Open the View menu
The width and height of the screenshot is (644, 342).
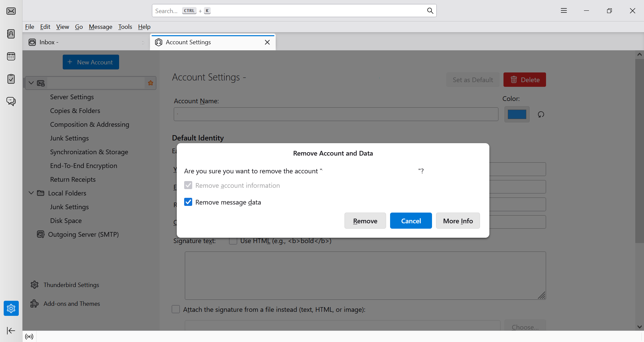point(63,27)
